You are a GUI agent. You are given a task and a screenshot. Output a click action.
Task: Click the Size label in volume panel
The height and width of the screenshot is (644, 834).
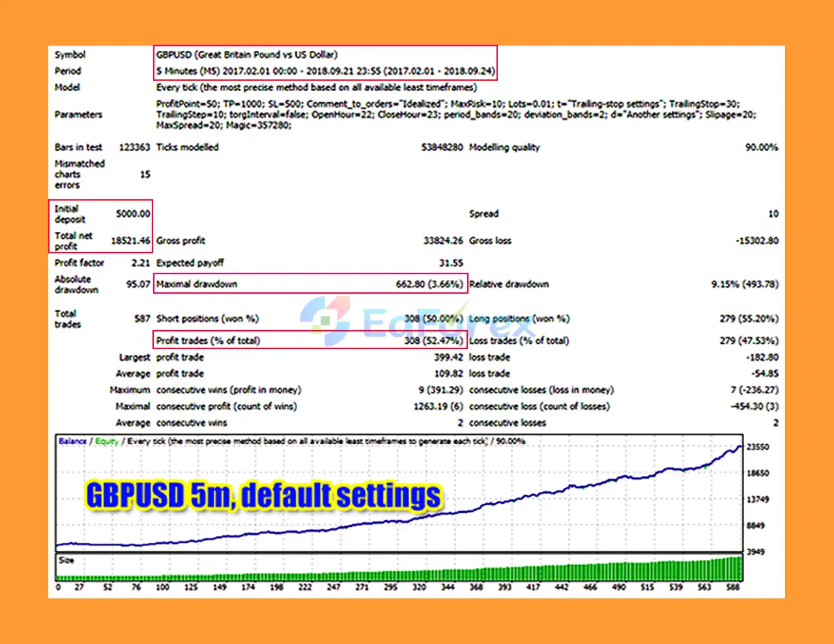(x=66, y=561)
